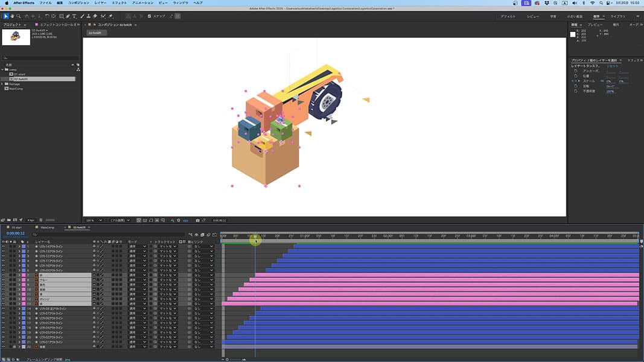Open the エフェクト menu in menu bar
Screen dimensions: 644x362
[x=119, y=3]
